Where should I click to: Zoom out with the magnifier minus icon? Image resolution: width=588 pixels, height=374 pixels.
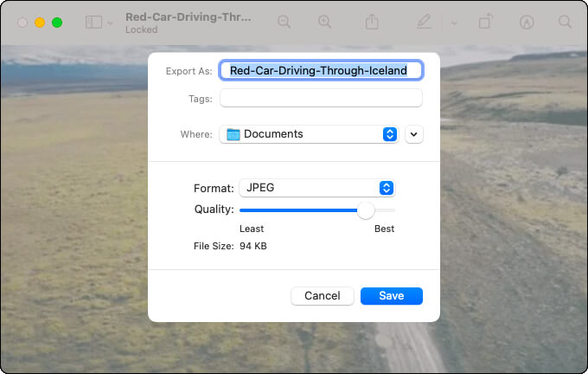click(x=284, y=22)
